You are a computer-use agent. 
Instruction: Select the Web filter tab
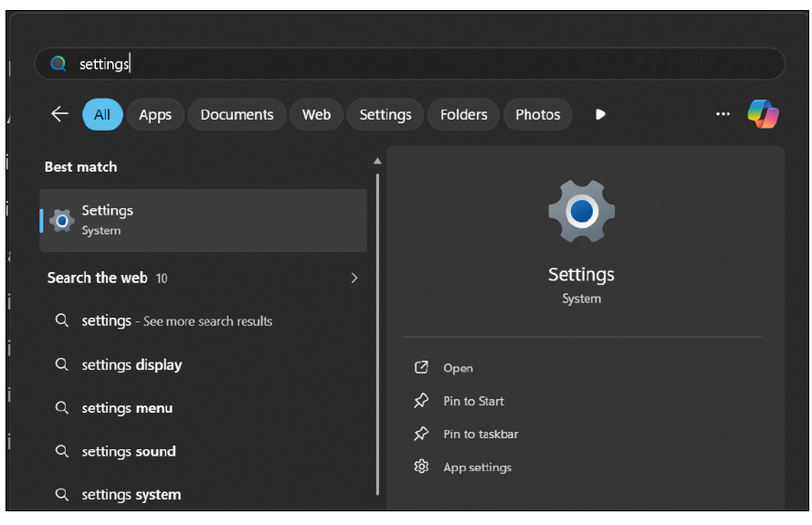pos(316,114)
